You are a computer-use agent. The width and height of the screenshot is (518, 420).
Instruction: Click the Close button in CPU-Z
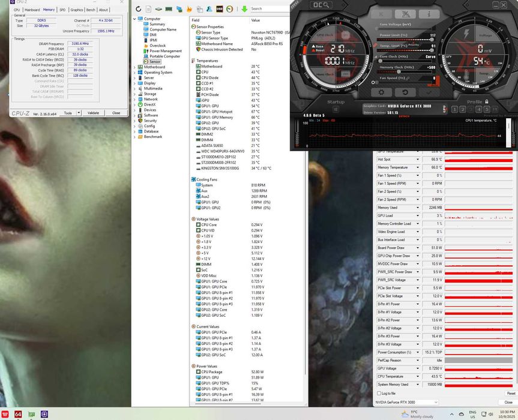point(116,113)
